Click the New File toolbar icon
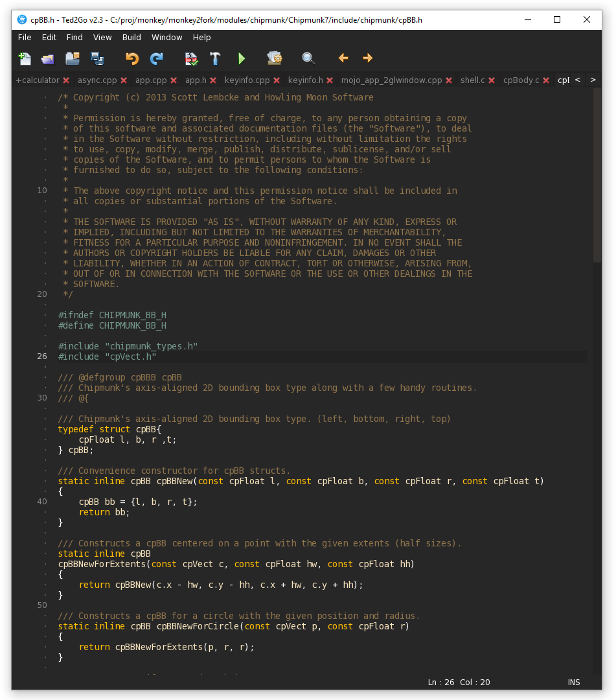Viewport: 616px width, 700px height. pos(25,59)
